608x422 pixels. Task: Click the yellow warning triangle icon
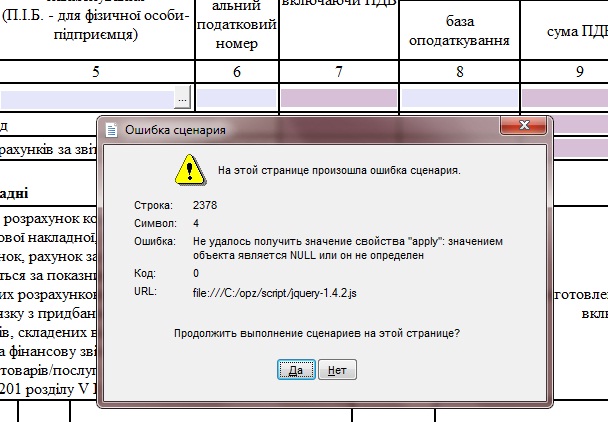[187, 170]
